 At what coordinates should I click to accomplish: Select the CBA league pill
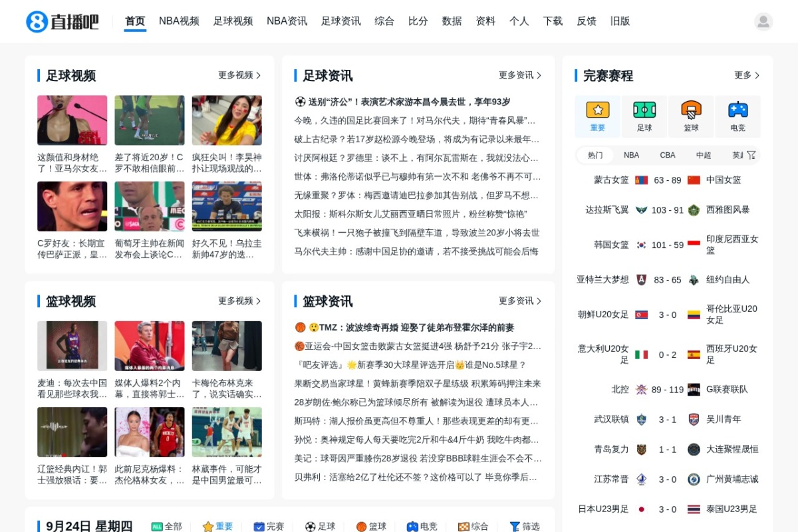[x=668, y=155]
